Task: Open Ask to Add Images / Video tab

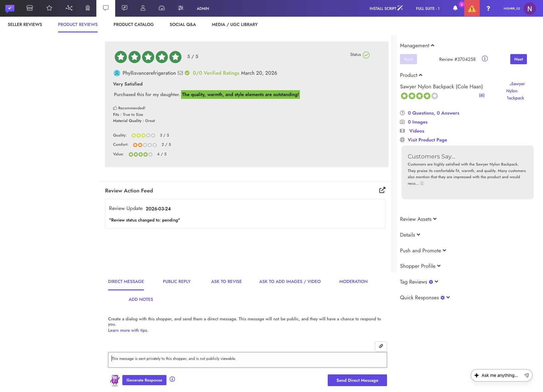Action: point(290,281)
